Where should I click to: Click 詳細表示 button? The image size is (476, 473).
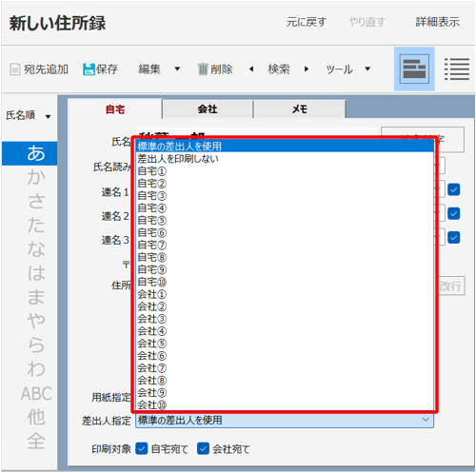point(438,22)
